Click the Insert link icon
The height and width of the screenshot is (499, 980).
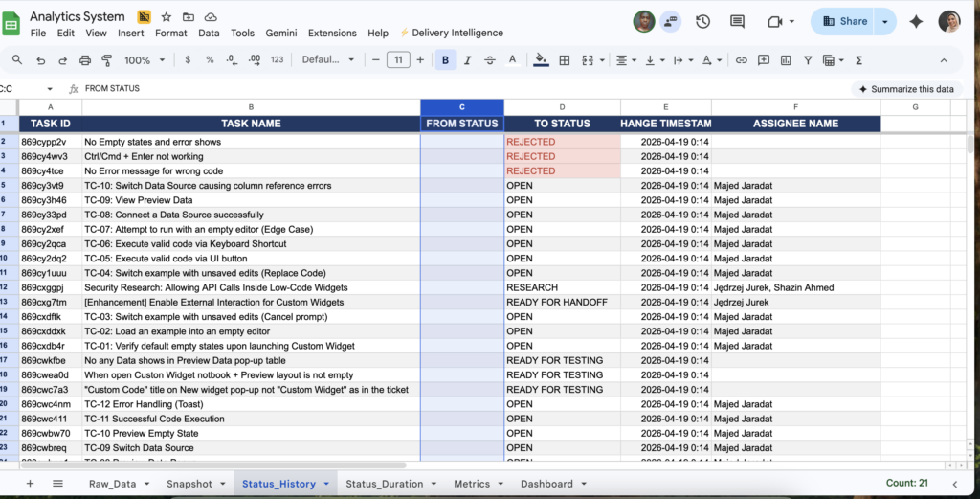pos(742,60)
